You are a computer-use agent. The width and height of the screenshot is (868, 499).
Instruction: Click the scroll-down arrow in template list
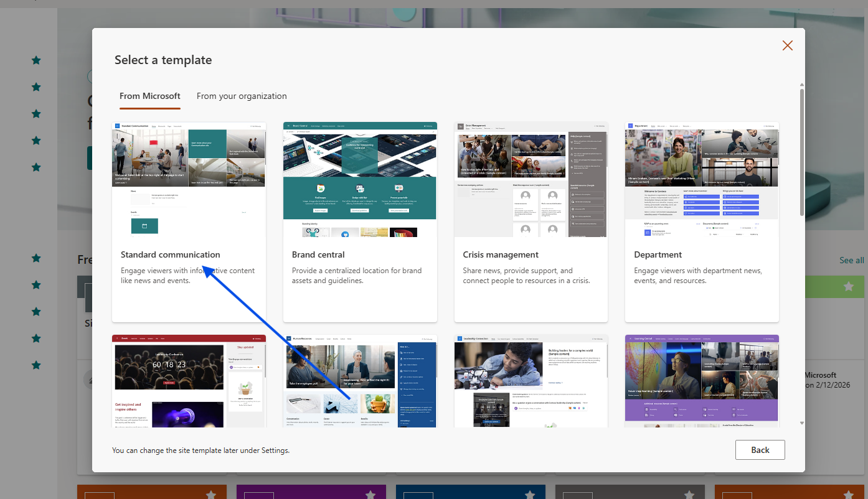tap(801, 423)
